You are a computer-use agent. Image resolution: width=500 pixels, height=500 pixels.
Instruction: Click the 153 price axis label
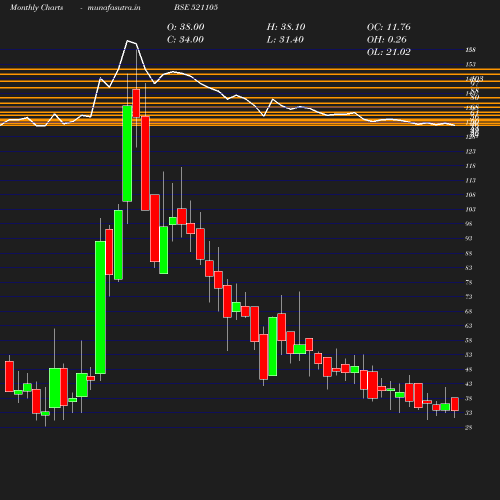click(x=470, y=64)
